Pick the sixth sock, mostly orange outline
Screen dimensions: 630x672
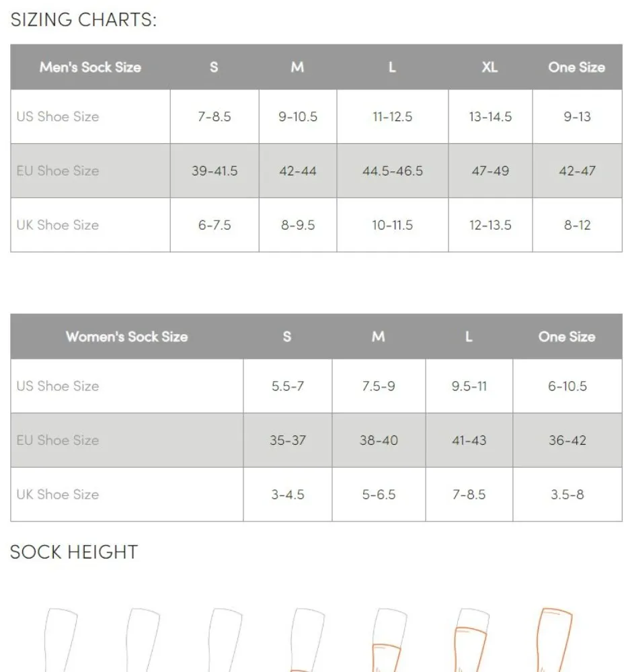(x=471, y=640)
